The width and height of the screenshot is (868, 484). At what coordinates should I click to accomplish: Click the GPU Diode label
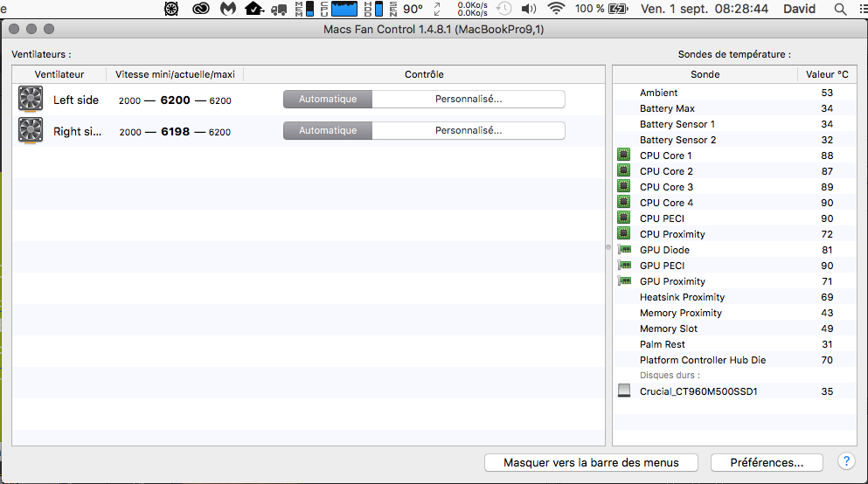[x=664, y=250]
